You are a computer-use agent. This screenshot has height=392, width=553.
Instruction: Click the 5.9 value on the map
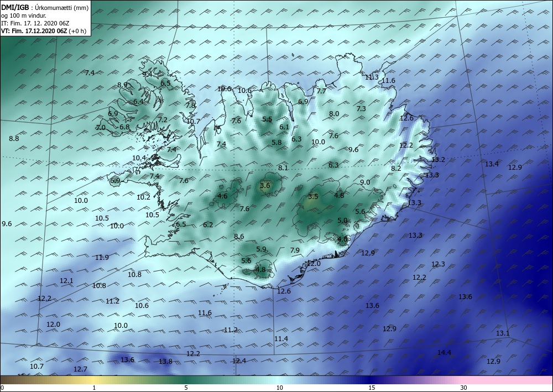(x=261, y=249)
